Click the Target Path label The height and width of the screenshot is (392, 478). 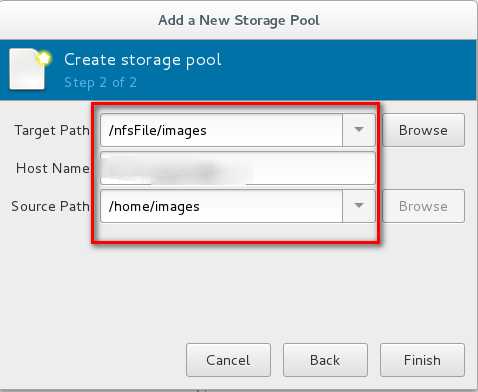click(x=52, y=130)
